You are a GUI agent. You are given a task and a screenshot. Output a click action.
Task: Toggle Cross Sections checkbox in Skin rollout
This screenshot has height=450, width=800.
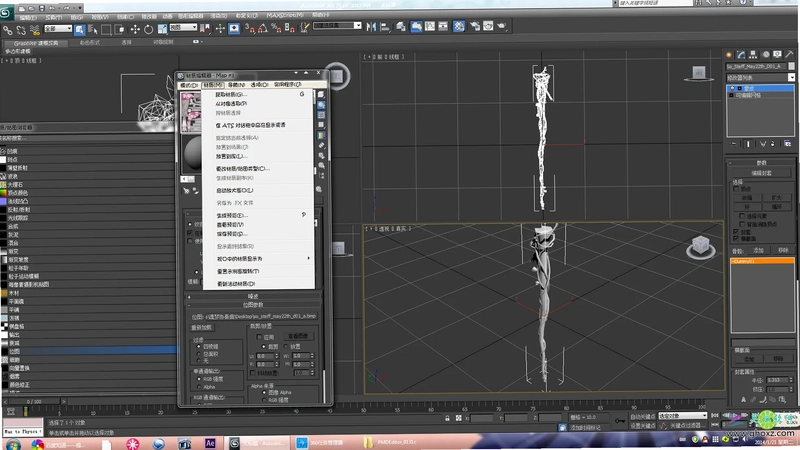pos(736,238)
